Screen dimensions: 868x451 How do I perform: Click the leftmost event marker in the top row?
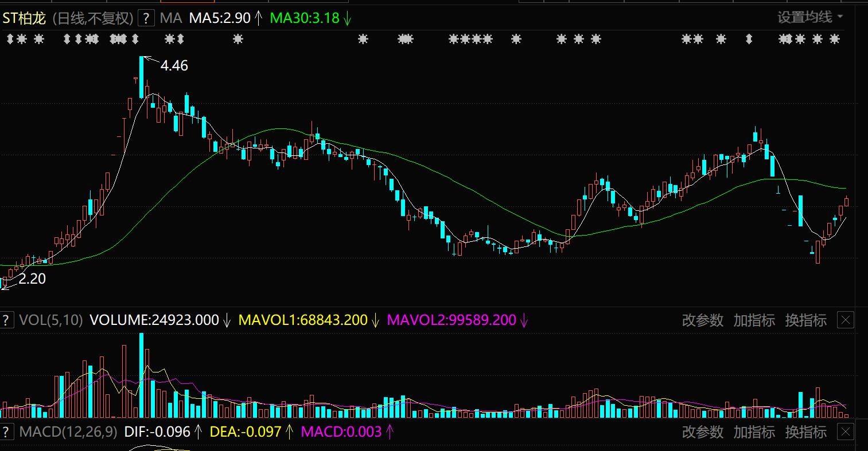click(x=9, y=39)
